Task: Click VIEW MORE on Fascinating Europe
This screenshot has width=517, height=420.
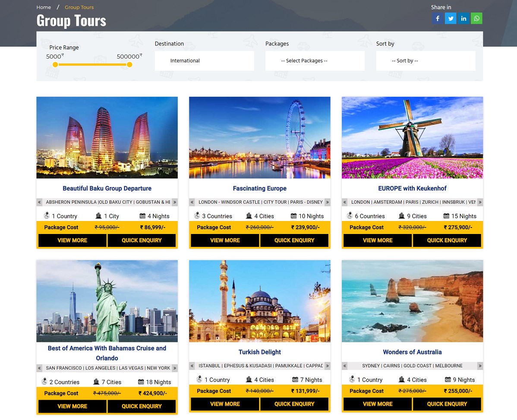Action: 224,240
